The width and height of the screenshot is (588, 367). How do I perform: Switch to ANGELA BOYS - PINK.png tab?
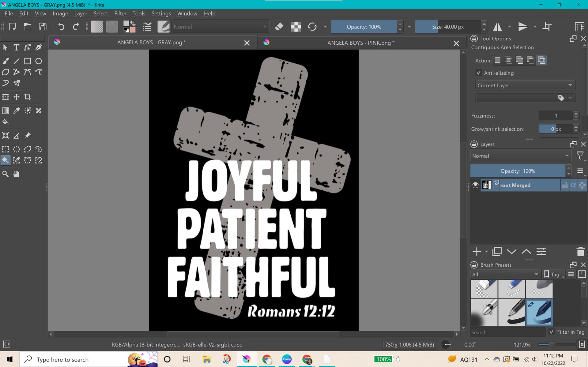[x=360, y=43]
